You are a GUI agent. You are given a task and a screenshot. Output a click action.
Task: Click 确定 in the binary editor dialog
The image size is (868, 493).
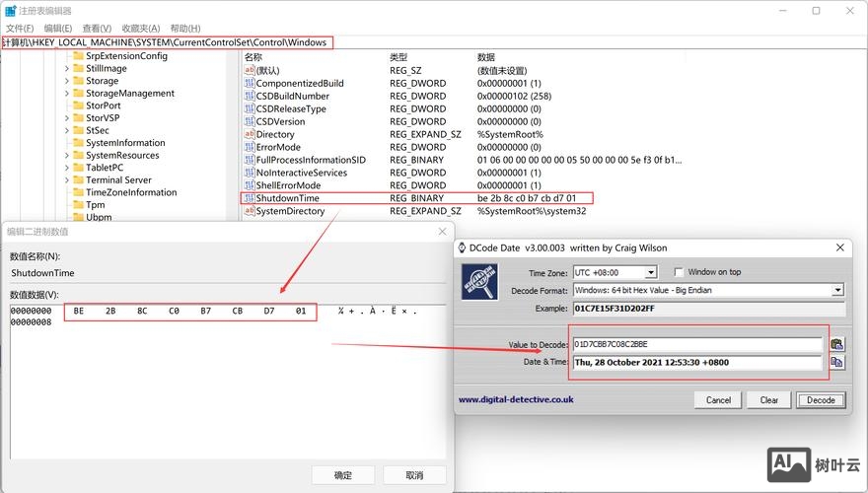click(x=343, y=475)
